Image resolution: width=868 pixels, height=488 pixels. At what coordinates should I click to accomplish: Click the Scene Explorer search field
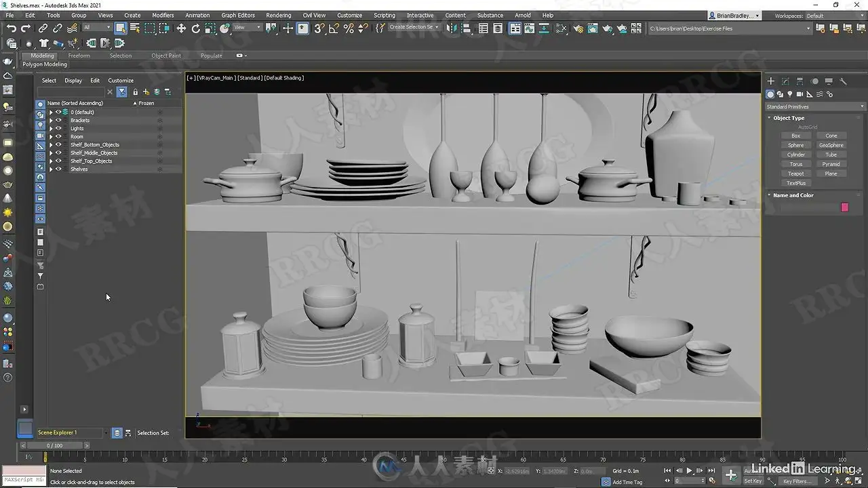click(71, 91)
